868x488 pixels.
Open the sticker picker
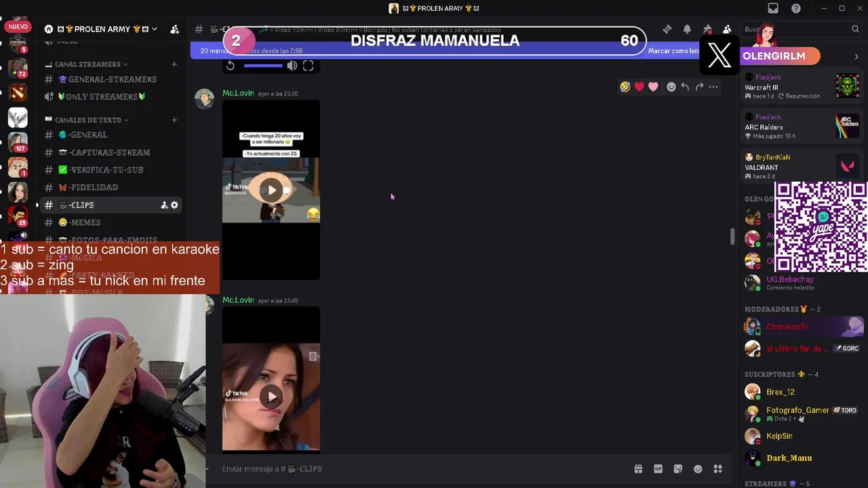tap(678, 469)
